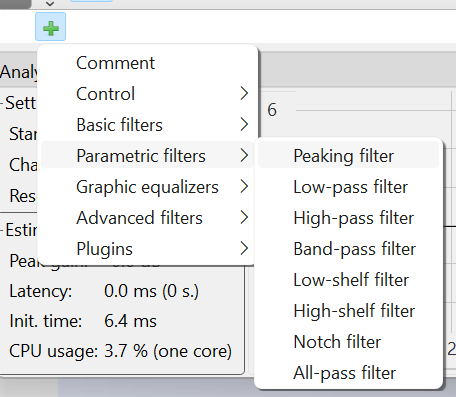Choose Parametric filters menu entry
The width and height of the screenshot is (456, 397).
coord(147,156)
